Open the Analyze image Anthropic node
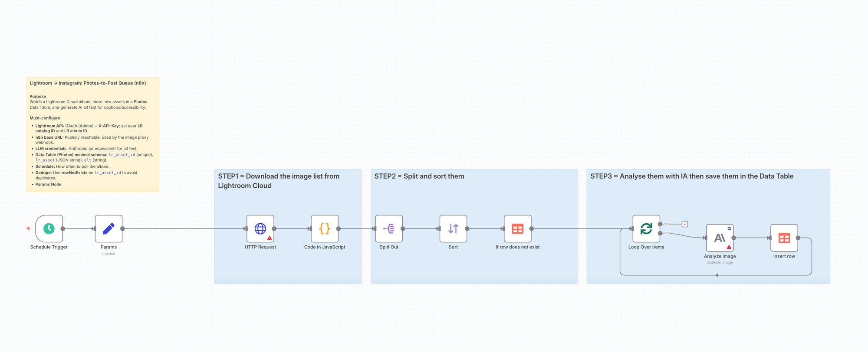This screenshot has height=352, width=868. coord(720,238)
